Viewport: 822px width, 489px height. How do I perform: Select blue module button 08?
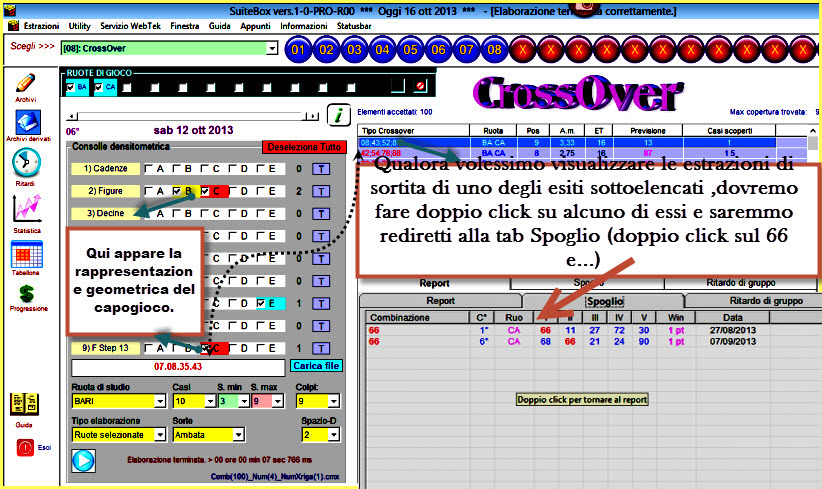click(494, 50)
